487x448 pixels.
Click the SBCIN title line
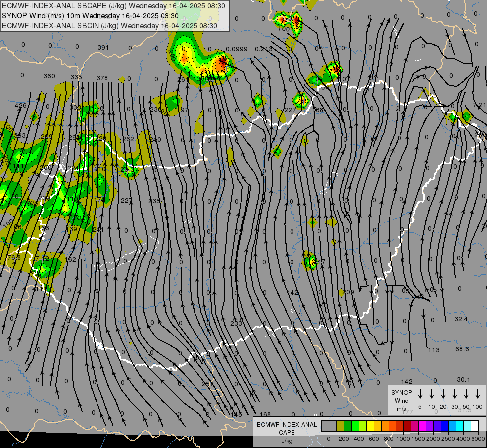click(109, 26)
